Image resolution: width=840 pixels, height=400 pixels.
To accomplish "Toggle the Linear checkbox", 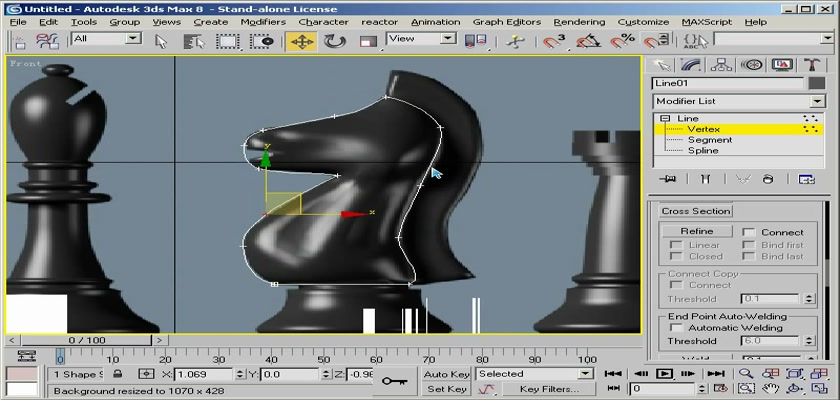I will pyautogui.click(x=677, y=245).
